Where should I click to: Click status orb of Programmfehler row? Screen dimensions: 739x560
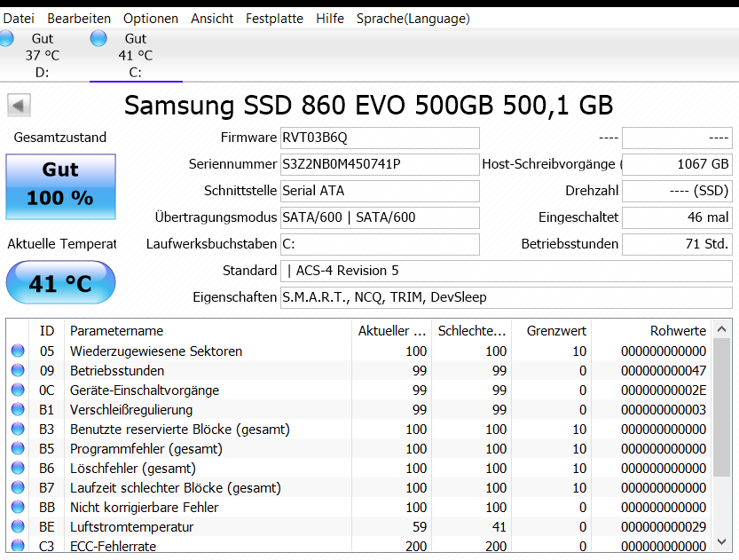[18, 448]
